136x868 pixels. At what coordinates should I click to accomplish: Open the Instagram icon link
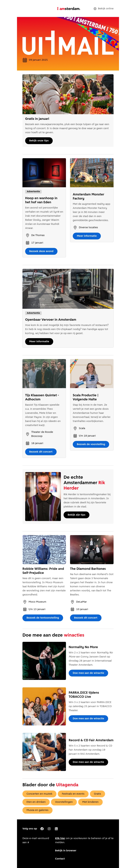point(49,829)
